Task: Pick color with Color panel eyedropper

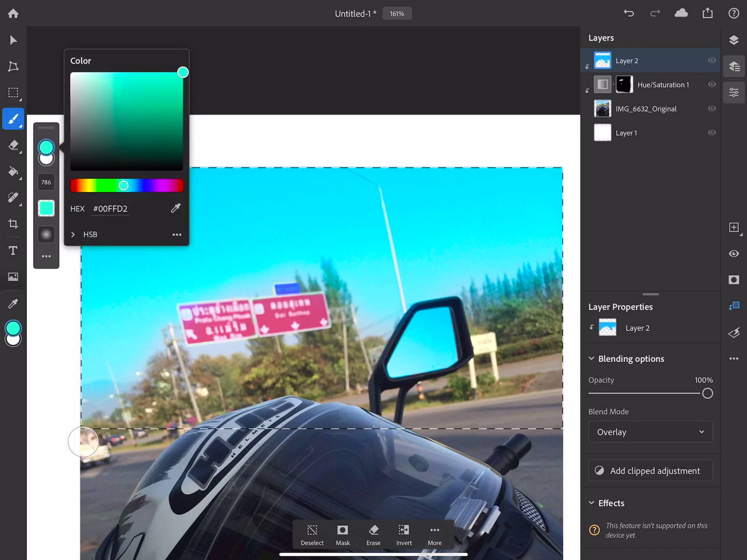Action: click(x=176, y=208)
